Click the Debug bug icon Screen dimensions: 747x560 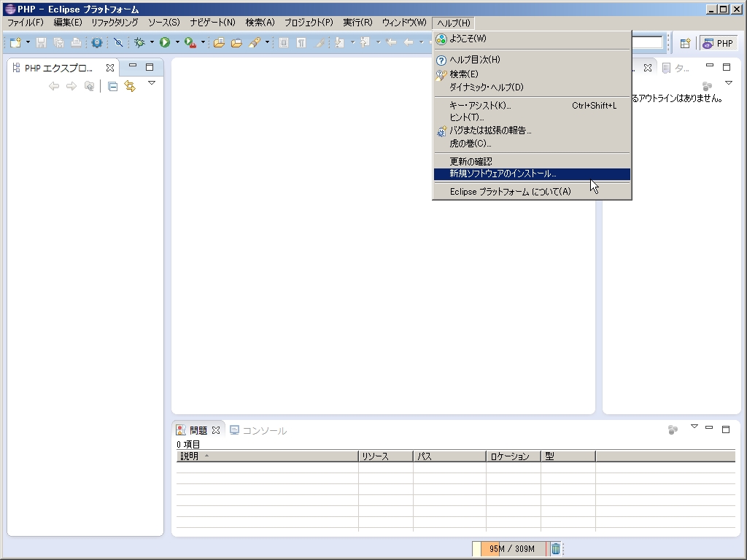pos(139,43)
